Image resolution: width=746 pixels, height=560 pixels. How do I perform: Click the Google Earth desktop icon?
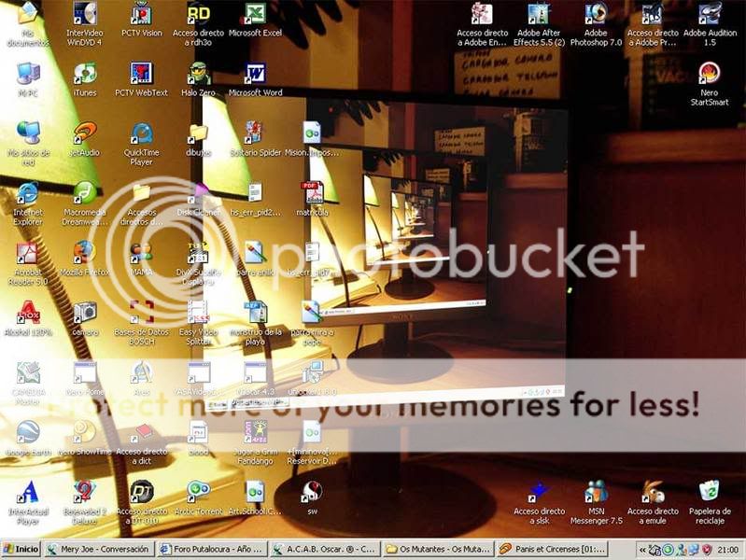click(28, 432)
